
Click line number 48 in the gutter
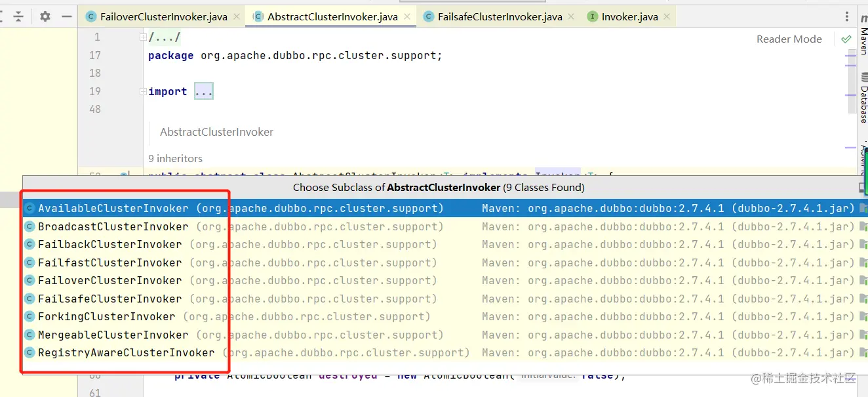tap(95, 110)
